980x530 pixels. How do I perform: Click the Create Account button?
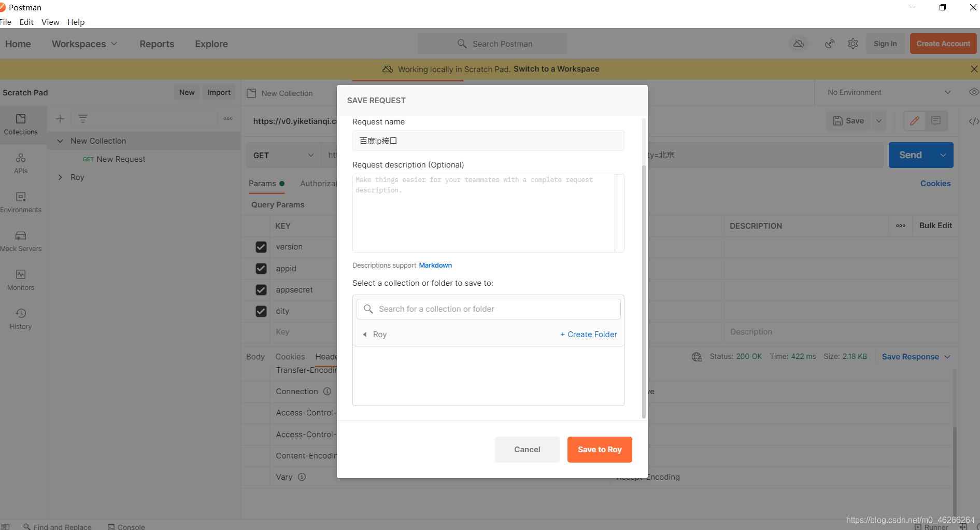point(943,44)
